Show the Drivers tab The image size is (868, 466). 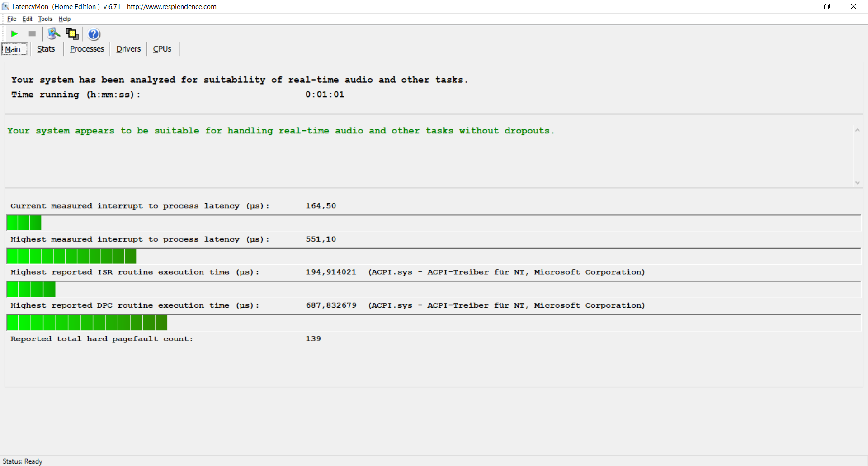pyautogui.click(x=128, y=49)
